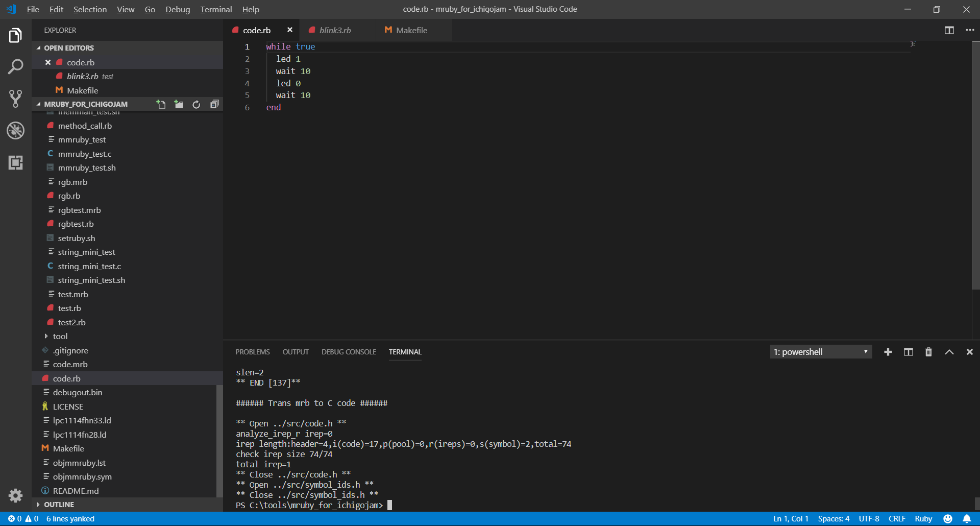Viewport: 980px width, 526px height.
Task: Show the Output panel tab
Action: [x=296, y=352]
